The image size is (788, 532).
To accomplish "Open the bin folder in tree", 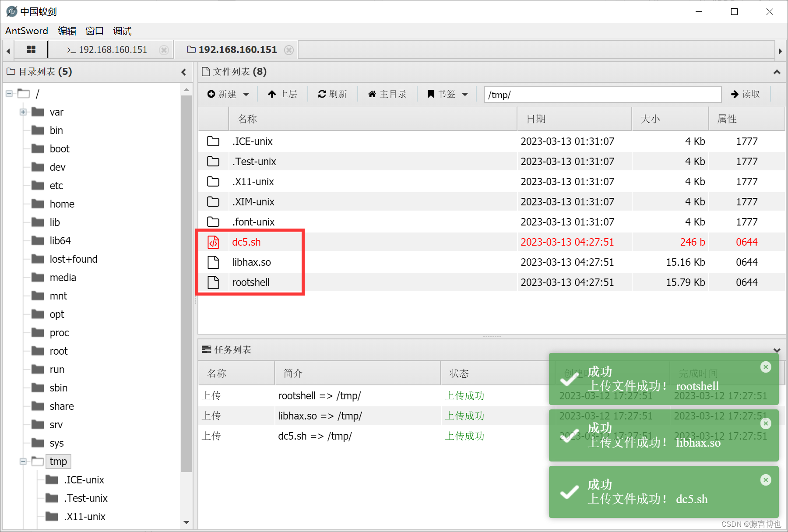I will click(56, 130).
